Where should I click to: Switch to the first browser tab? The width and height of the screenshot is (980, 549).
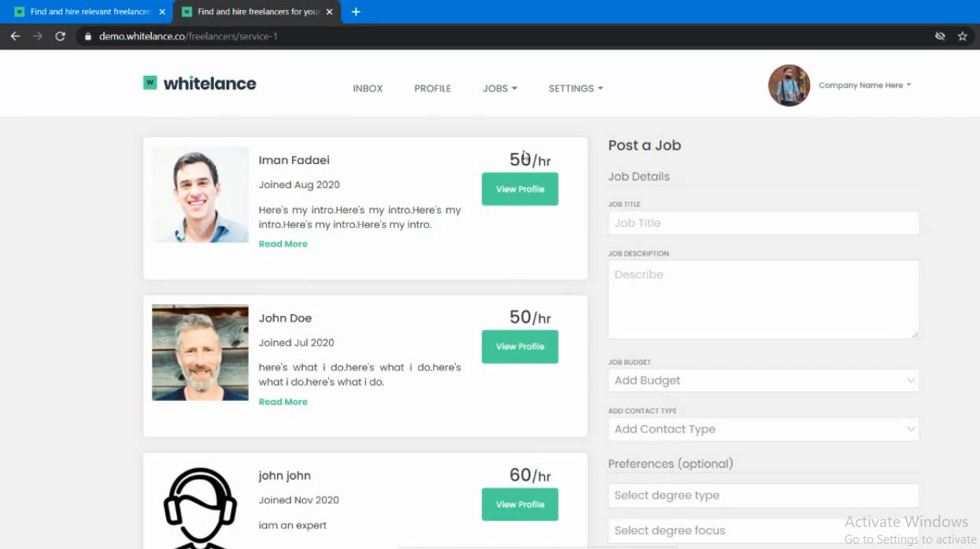(89, 12)
